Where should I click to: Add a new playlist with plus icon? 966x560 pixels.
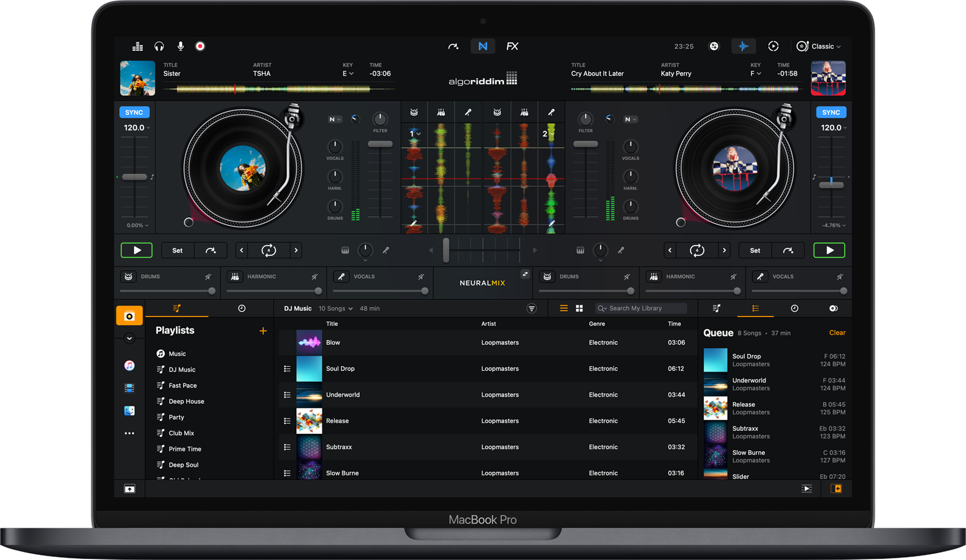point(263,331)
